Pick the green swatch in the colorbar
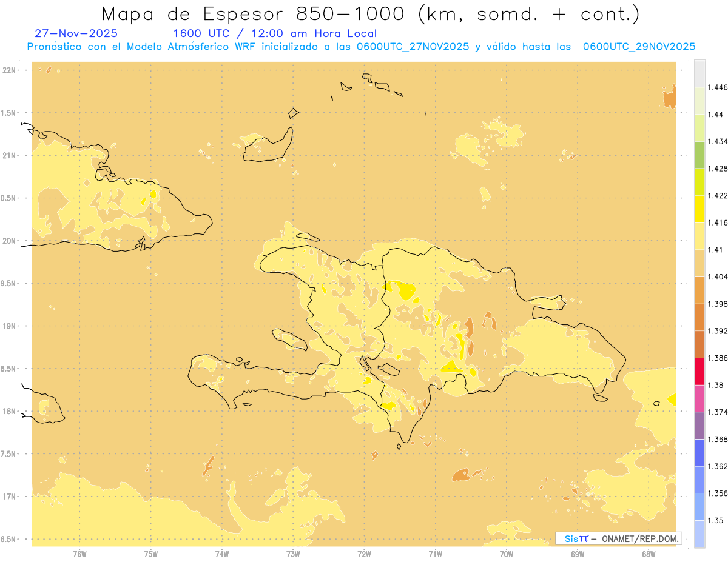The image size is (728, 562). click(699, 155)
